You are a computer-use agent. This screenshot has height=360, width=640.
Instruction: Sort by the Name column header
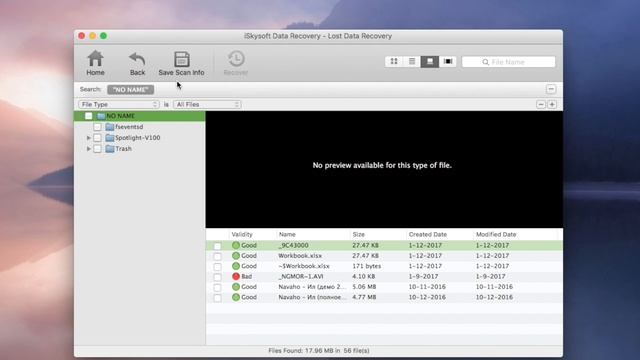(287, 234)
